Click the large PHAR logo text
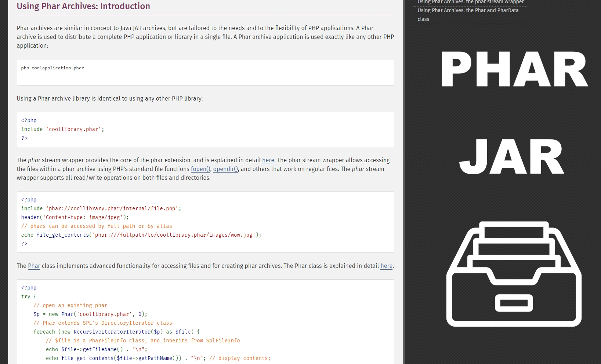The width and height of the screenshot is (601, 364). tap(514, 69)
